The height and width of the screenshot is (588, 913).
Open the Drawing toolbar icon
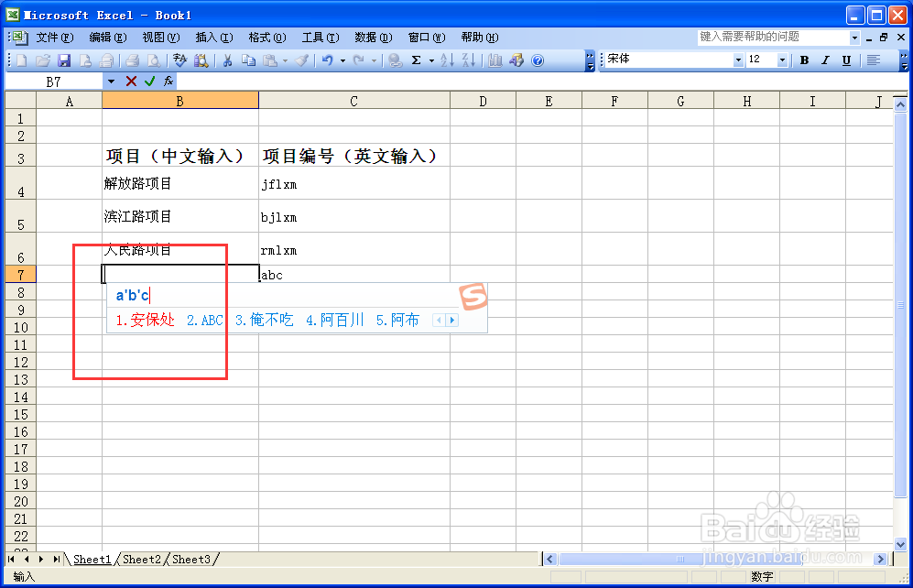point(516,60)
